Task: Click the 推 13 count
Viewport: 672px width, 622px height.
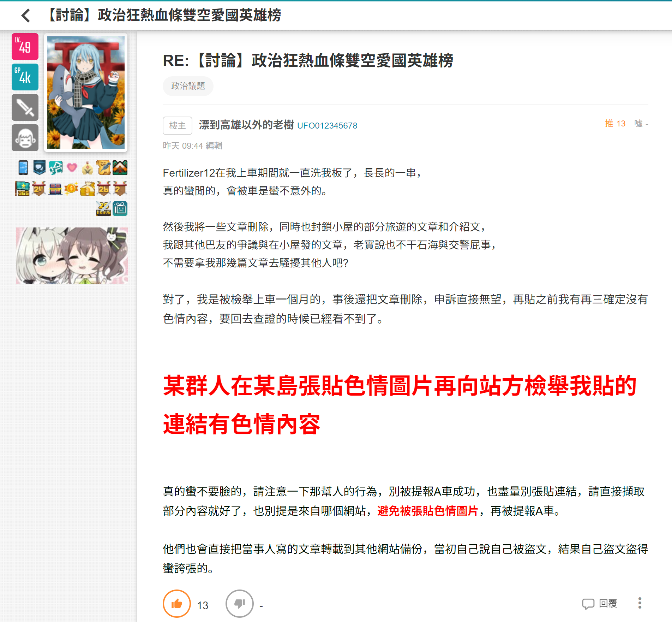Action: [x=615, y=124]
